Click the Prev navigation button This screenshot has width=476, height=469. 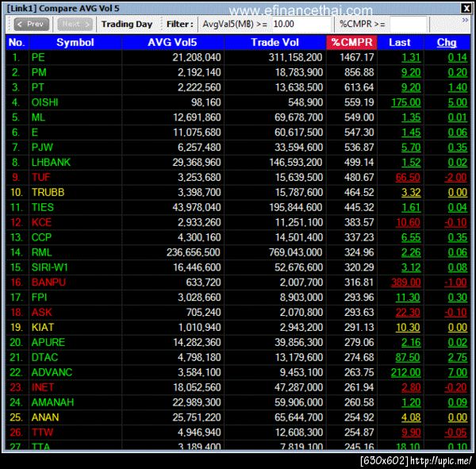[x=31, y=24]
